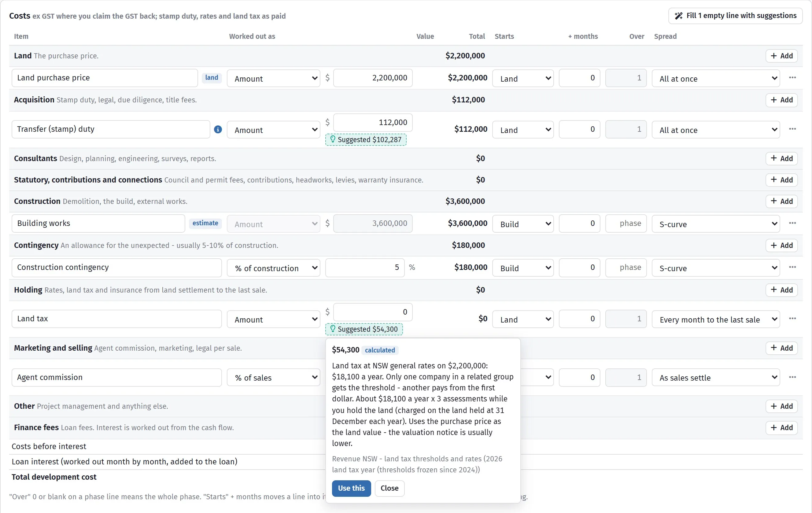This screenshot has width=812, height=513.
Task: Click the Suggested $54,300 land tax chip
Action: (364, 329)
